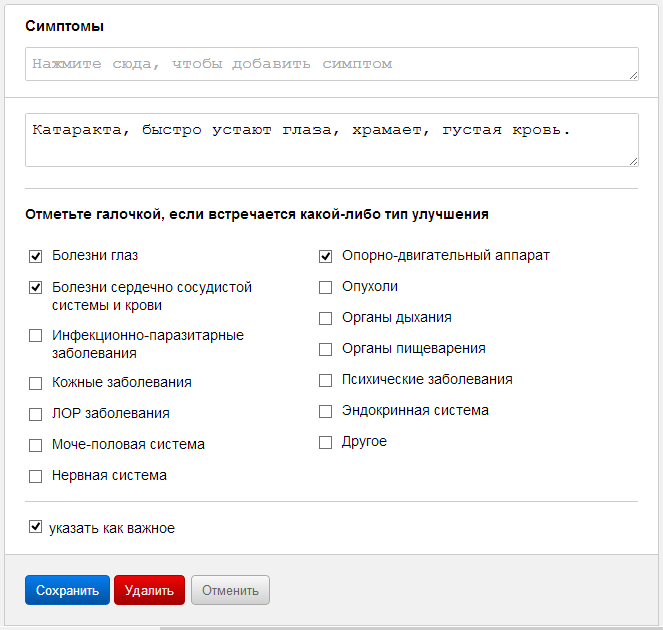
Task: Tick the 'Другое' checkbox
Action: tap(325, 442)
